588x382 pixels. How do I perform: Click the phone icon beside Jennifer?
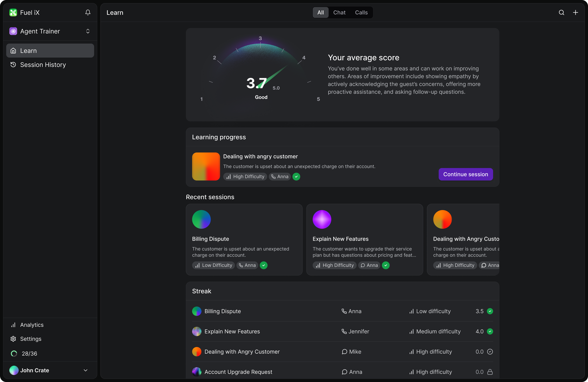coord(344,331)
